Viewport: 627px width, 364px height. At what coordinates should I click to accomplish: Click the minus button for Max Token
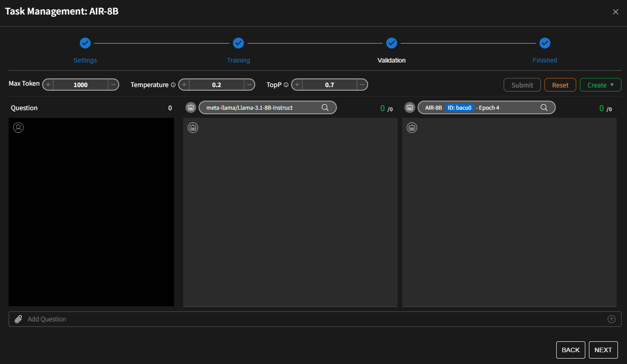(x=113, y=85)
